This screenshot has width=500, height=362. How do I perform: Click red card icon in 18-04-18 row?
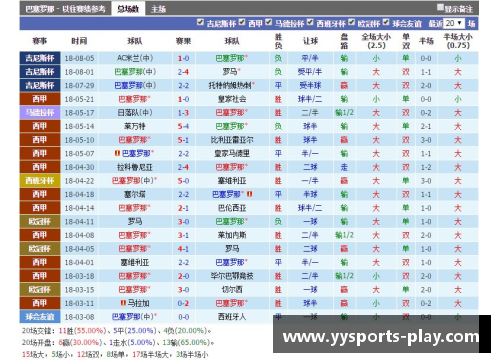[249, 194]
